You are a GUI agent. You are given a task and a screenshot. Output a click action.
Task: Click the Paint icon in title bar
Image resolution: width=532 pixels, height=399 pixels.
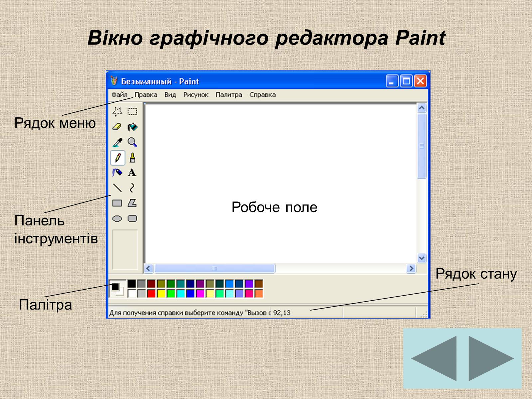114,81
